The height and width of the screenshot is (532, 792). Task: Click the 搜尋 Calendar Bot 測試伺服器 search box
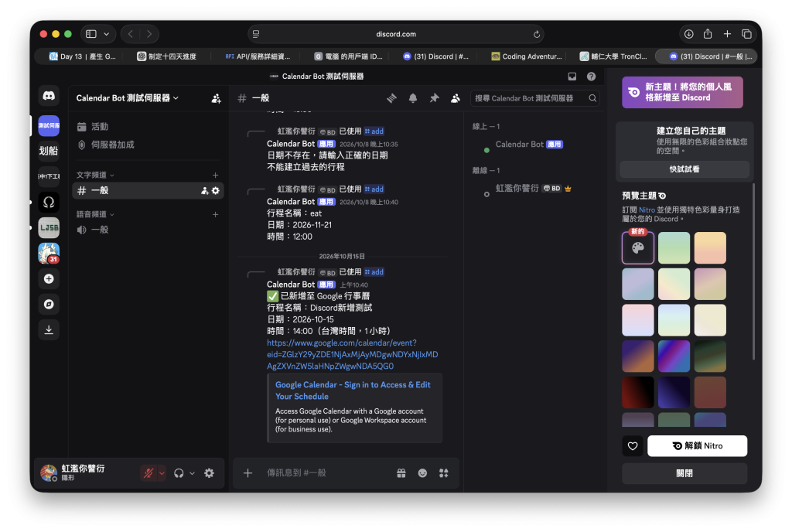535,98
